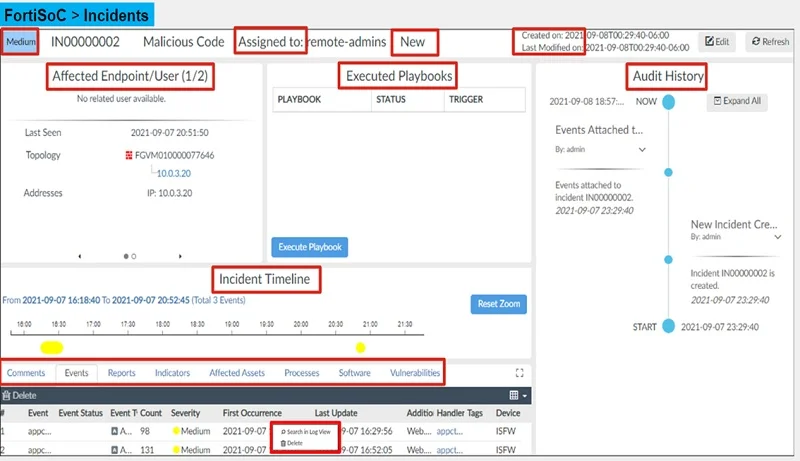Click the New status label
This screenshot has height=461, width=800.
click(412, 42)
